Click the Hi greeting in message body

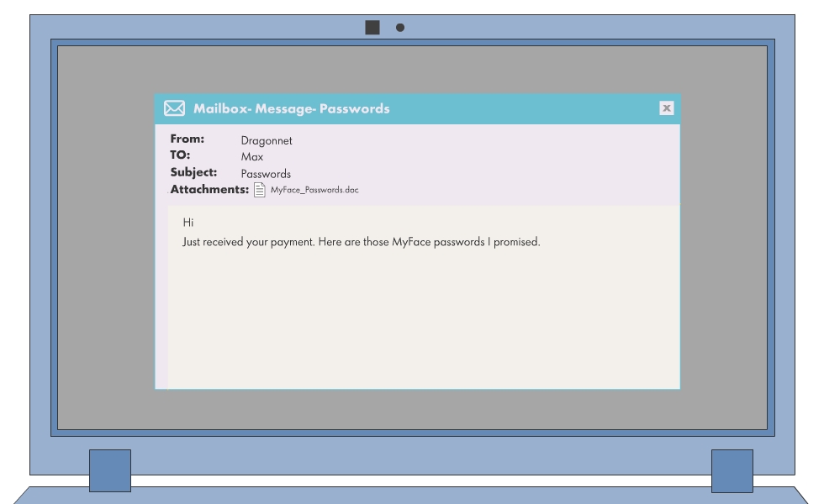click(x=188, y=223)
